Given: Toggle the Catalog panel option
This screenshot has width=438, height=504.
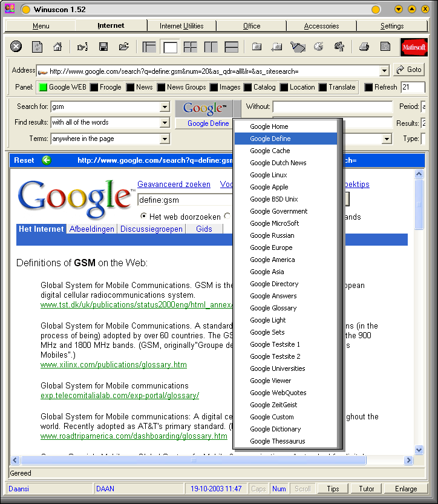Looking at the screenshot, I should [247, 87].
